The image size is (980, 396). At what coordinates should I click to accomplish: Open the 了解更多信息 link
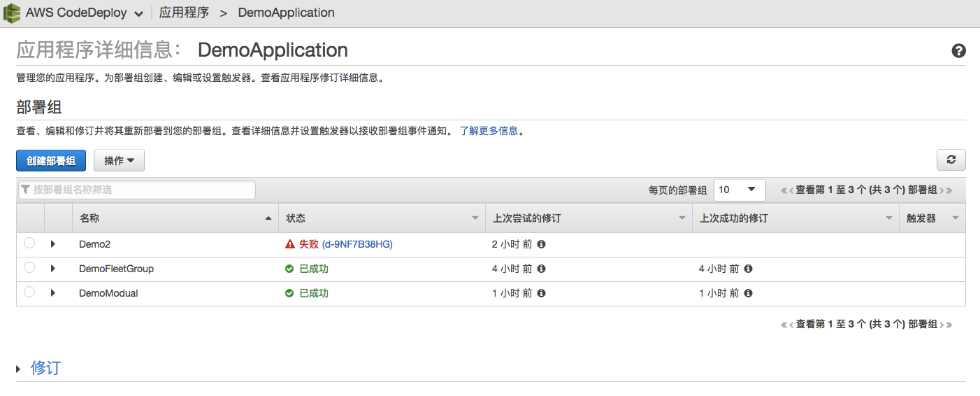pos(489,131)
